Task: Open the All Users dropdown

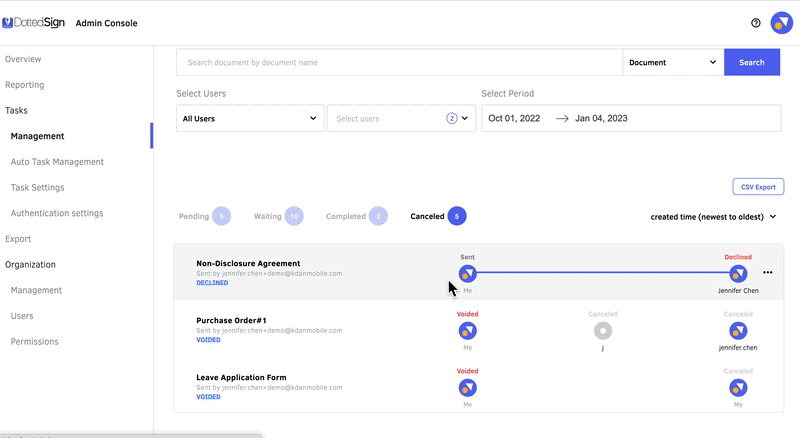Action: [250, 118]
